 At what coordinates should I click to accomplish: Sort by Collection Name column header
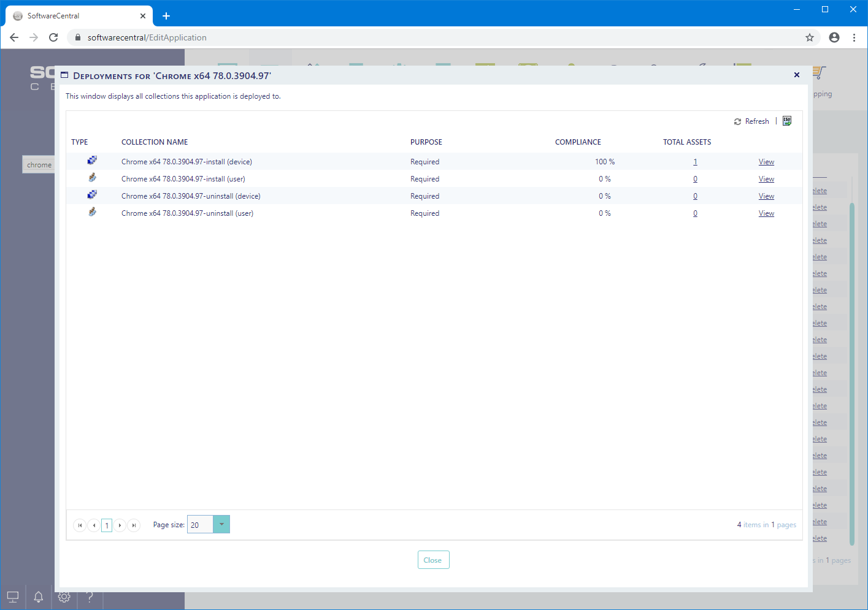tap(155, 142)
